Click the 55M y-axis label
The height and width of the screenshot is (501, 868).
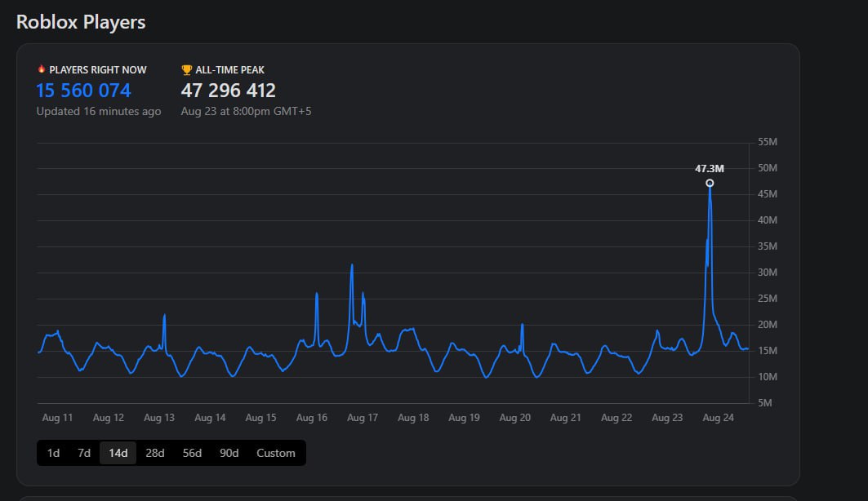tap(768, 142)
